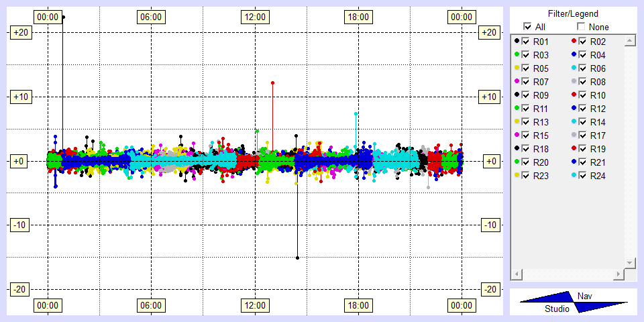The image size is (644, 322).
Task: Click the blue R12 legend dot
Action: [574, 109]
